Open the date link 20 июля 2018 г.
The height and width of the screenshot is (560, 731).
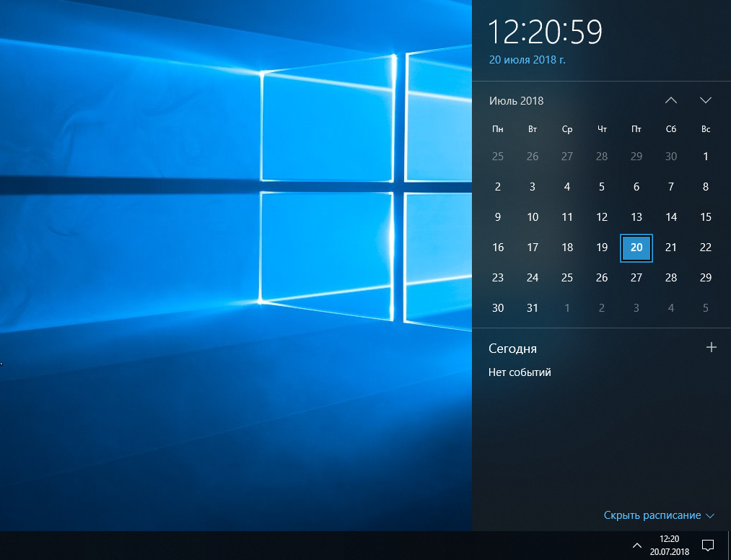(x=527, y=60)
